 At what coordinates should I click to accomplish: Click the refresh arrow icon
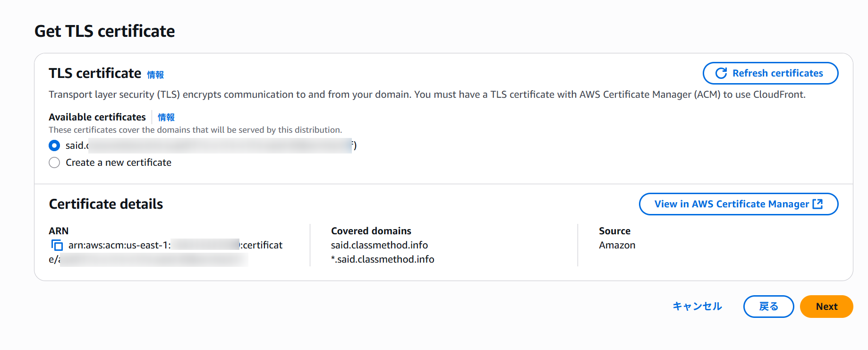coord(721,73)
